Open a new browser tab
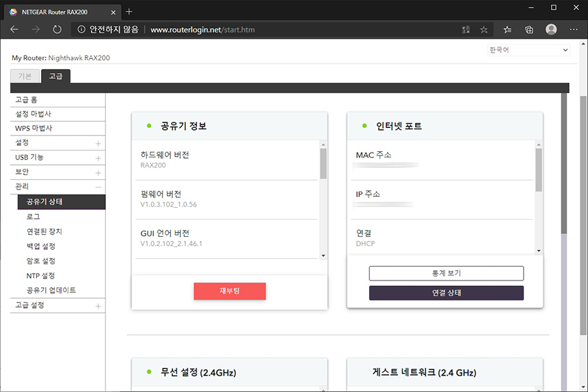The height and width of the screenshot is (392, 588). coord(129,12)
